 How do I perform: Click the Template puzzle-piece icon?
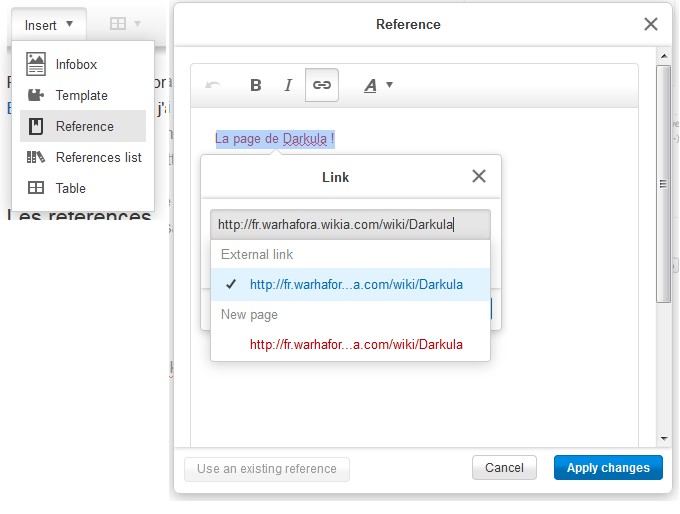(36, 95)
